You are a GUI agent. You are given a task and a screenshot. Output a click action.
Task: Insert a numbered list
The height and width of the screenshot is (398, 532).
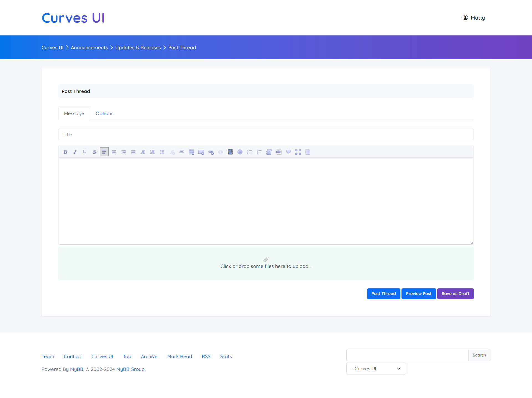(x=259, y=152)
